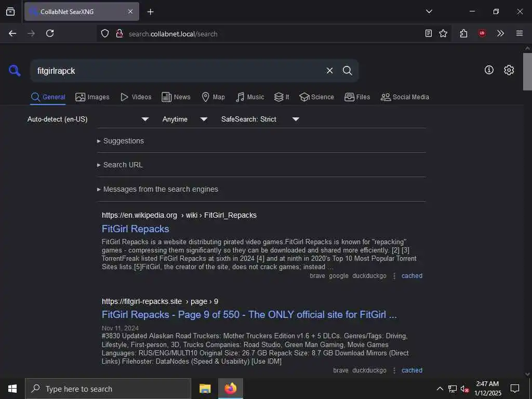532x399 pixels.
Task: Click the muted volume tray icon
Action: click(464, 389)
